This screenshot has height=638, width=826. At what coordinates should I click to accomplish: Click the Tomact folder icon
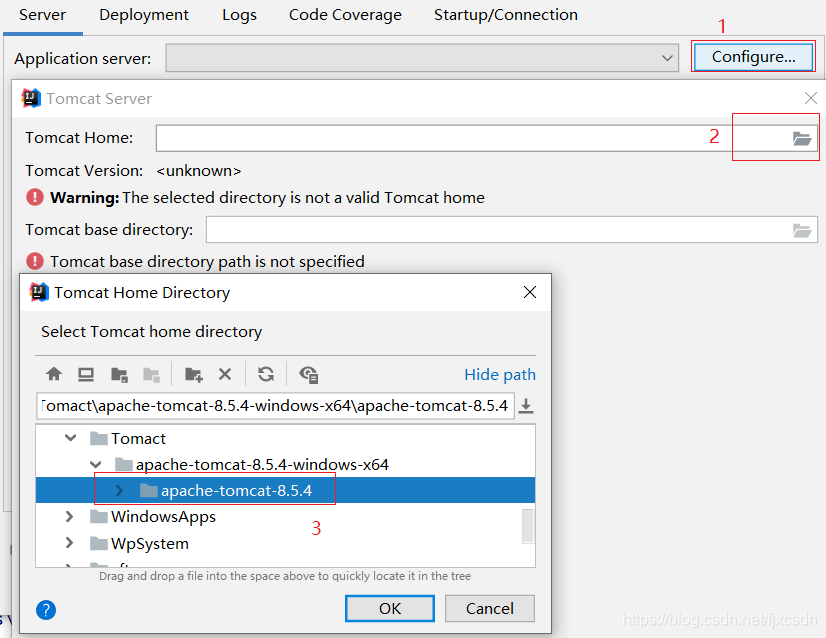click(x=99, y=438)
